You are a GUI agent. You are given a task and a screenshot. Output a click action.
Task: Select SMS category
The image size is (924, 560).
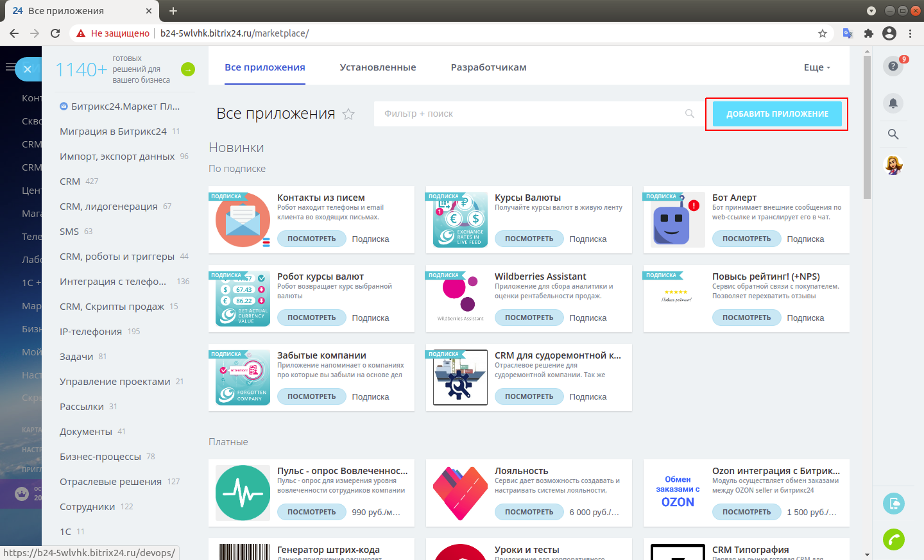click(69, 232)
